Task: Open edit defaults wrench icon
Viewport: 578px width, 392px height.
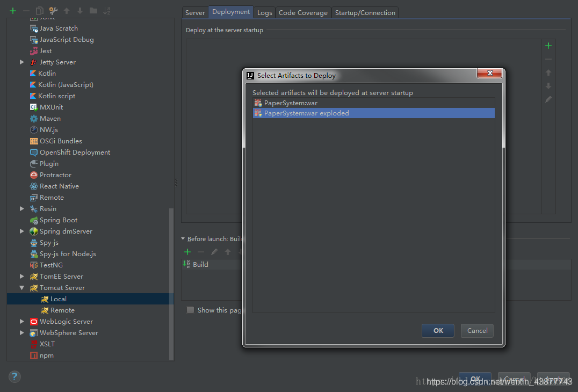Action: tap(53, 11)
